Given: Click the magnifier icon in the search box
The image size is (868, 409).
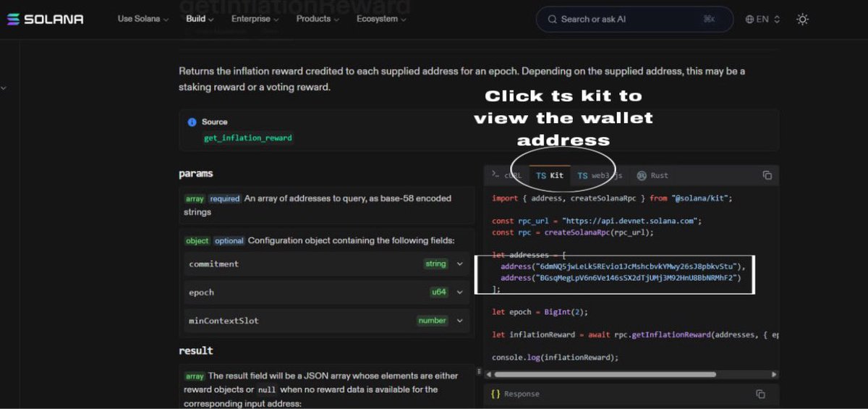Looking at the screenshot, I should pyautogui.click(x=553, y=20).
